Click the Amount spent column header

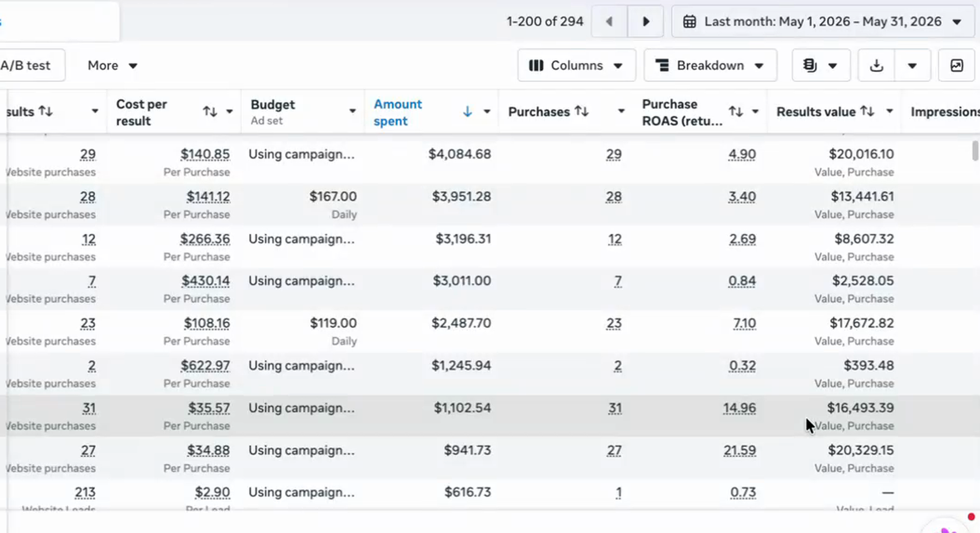(398, 112)
